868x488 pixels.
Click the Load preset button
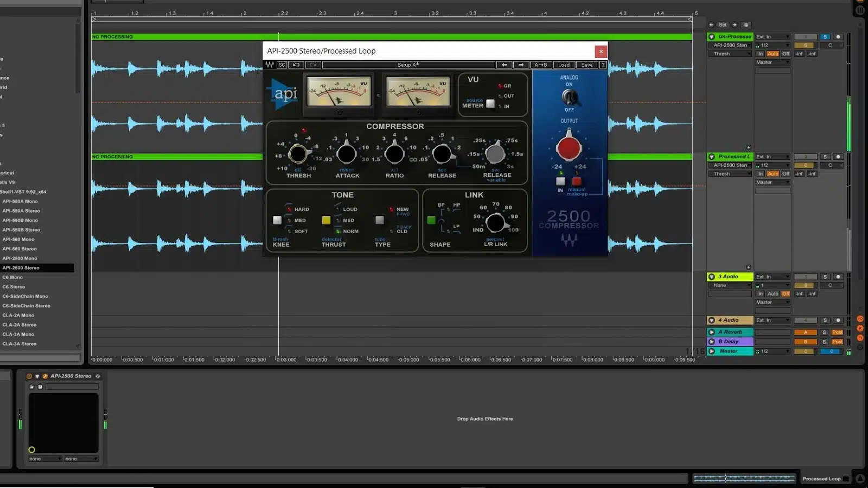tap(564, 65)
